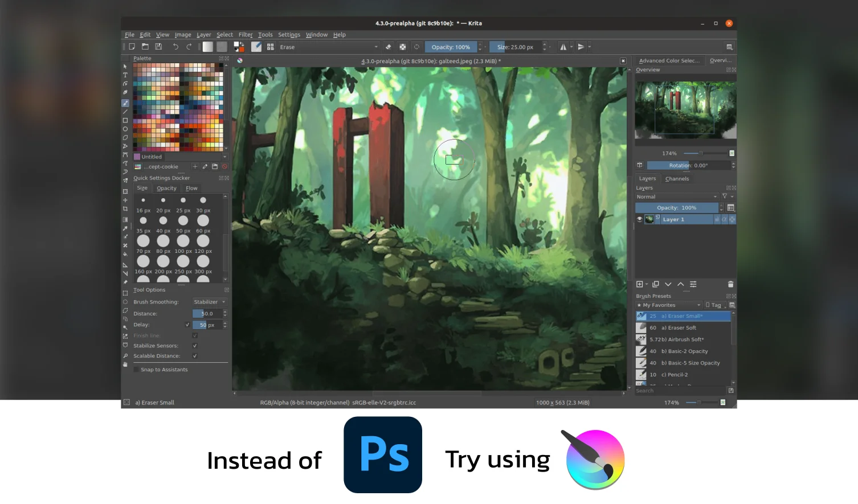Open the Advanced Color Selector panel
This screenshot has width=858, height=504.
click(x=669, y=60)
